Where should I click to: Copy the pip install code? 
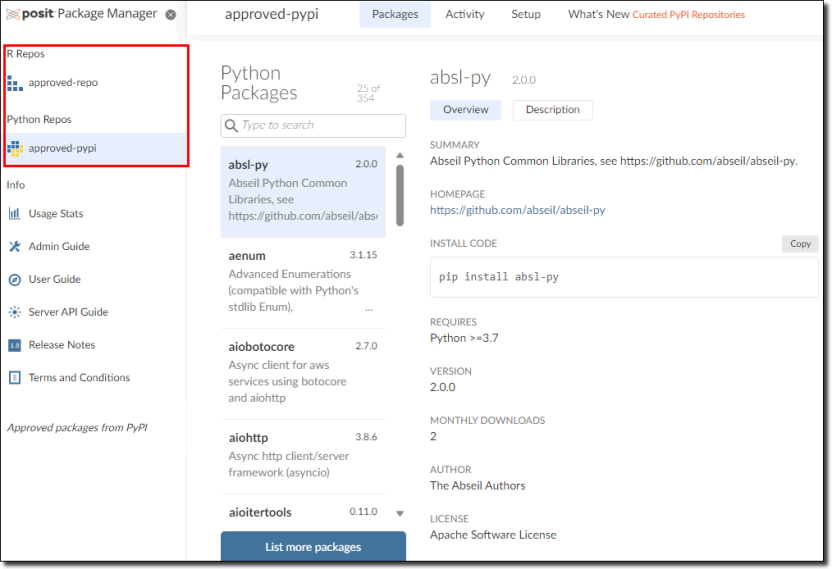pos(800,244)
